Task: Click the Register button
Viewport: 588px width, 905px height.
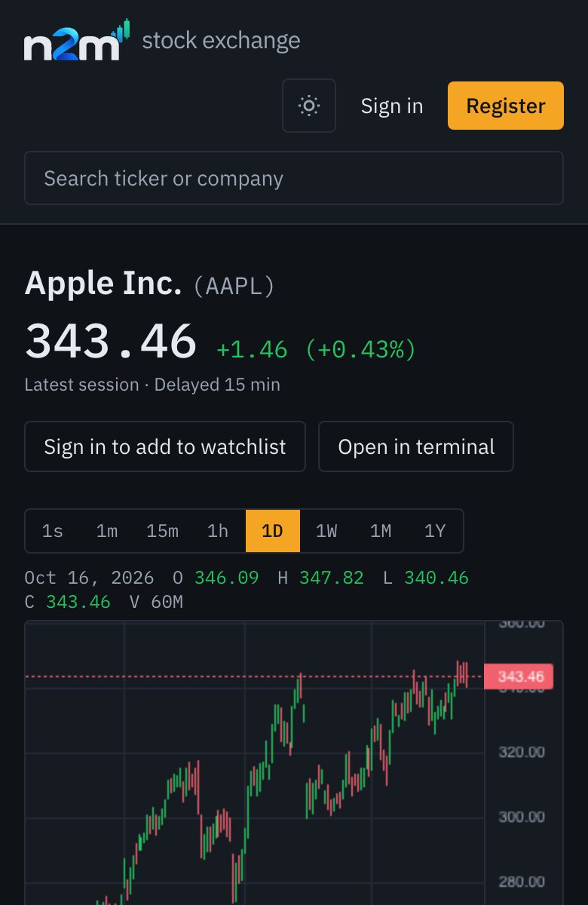Action: coord(506,106)
